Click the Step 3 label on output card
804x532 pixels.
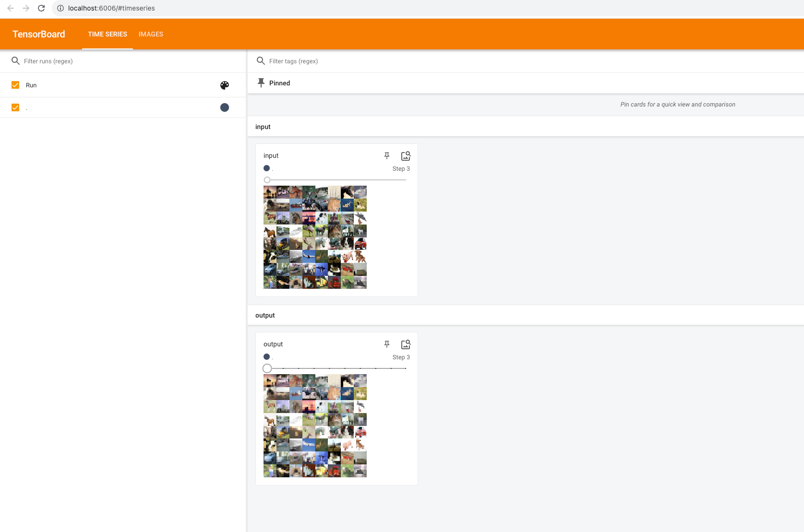[401, 357]
